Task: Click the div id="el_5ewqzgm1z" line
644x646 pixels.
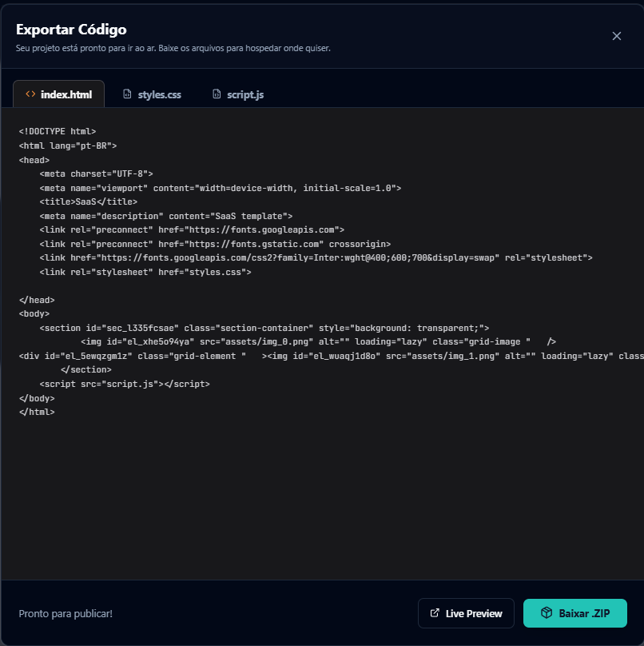Action: (331, 357)
